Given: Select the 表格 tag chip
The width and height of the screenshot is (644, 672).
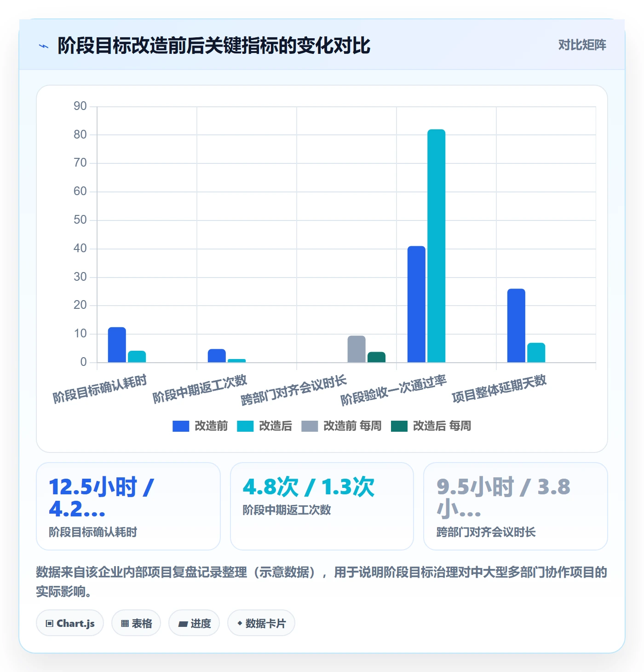Looking at the screenshot, I should tap(136, 623).
